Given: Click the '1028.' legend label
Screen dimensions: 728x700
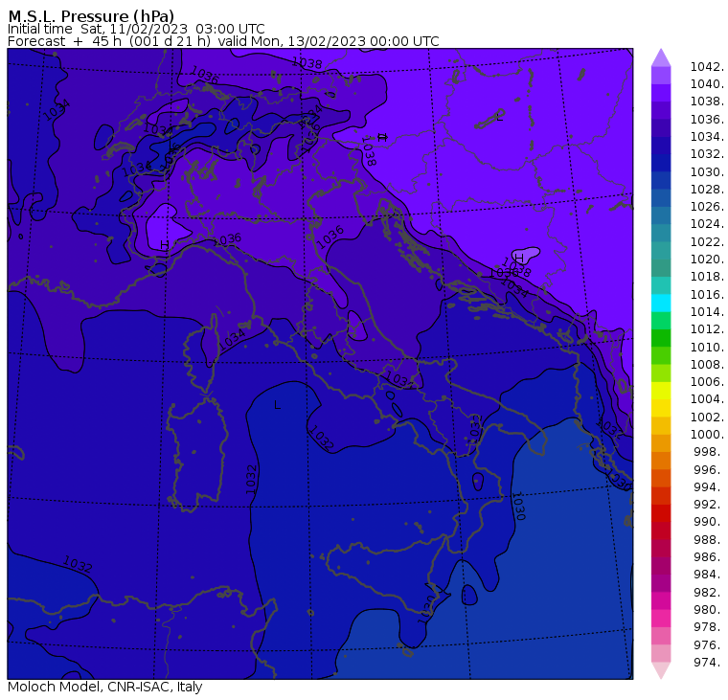Looking at the screenshot, I should (707, 190).
